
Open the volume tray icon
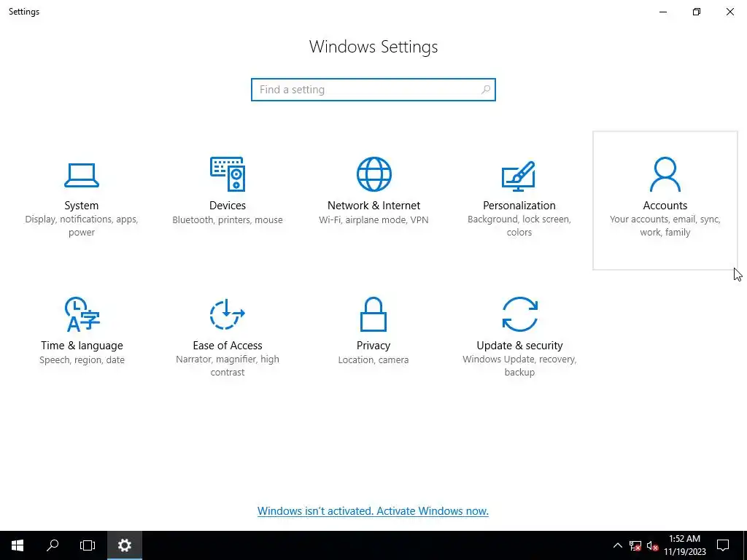652,545
